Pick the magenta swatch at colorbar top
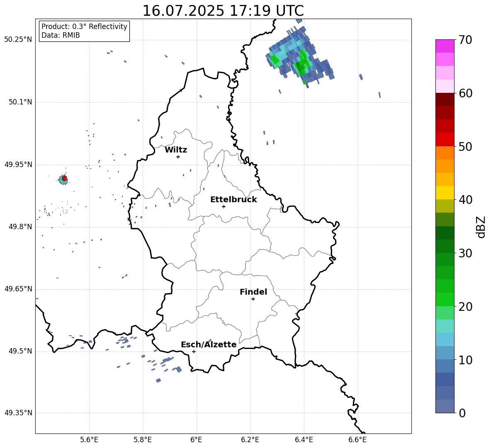This screenshot has height=448, width=491. 445,46
